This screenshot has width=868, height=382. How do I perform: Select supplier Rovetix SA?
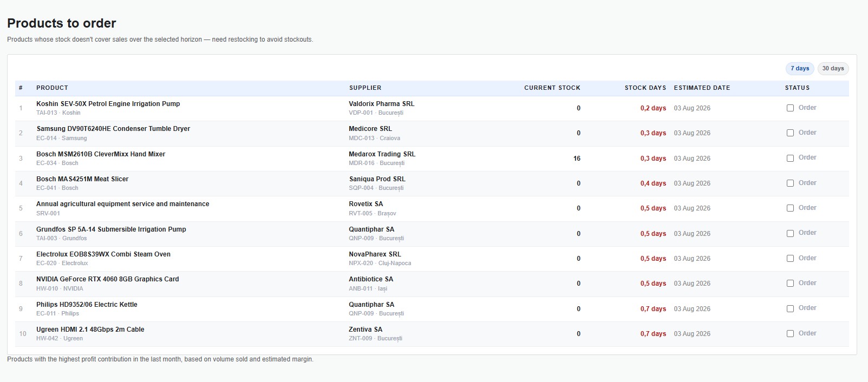click(x=366, y=204)
